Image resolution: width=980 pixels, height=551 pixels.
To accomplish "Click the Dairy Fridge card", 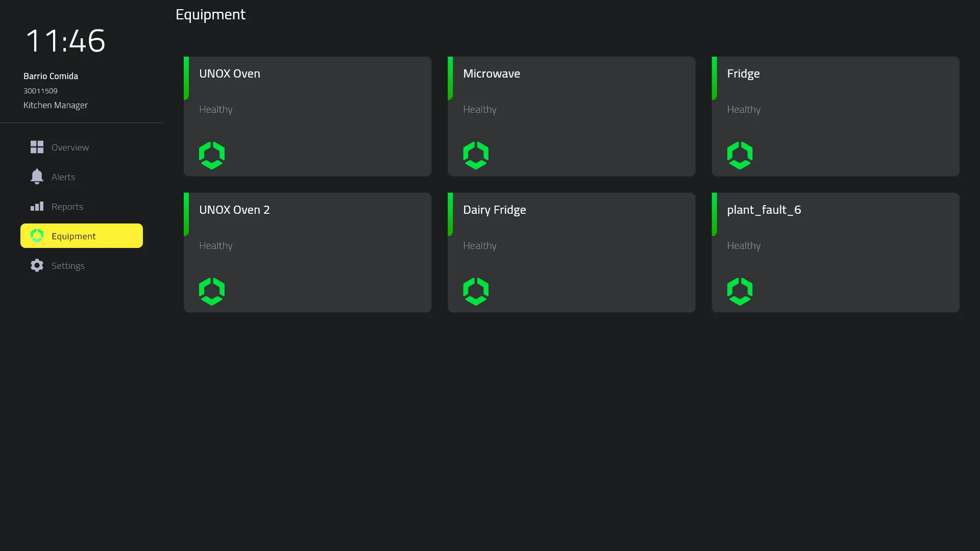I will (571, 253).
